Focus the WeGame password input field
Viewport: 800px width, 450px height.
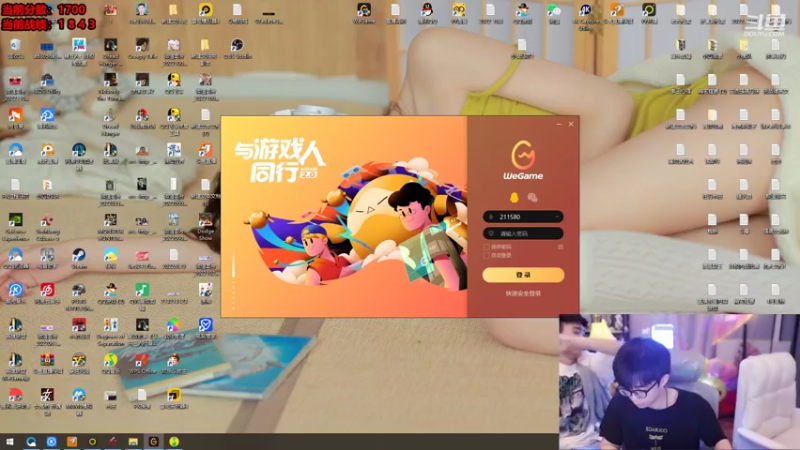coord(523,233)
